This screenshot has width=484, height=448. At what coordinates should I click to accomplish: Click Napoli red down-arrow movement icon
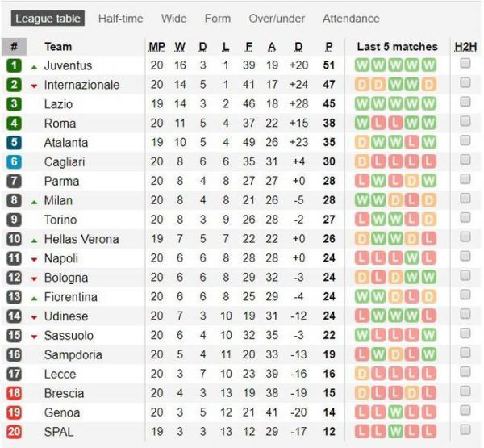pos(34,259)
